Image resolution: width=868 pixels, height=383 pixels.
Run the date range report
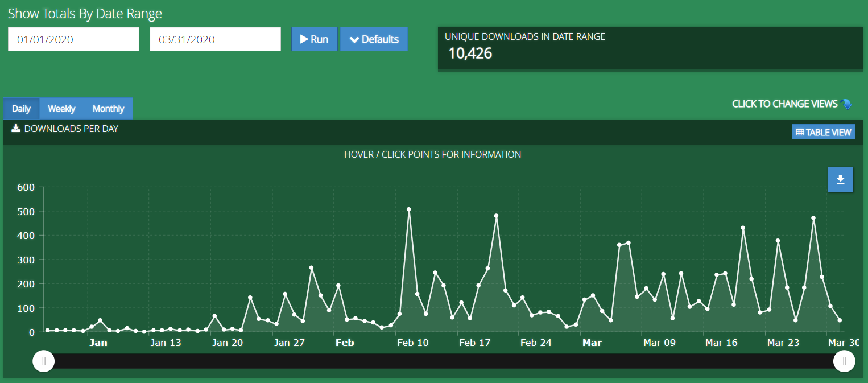coord(315,39)
